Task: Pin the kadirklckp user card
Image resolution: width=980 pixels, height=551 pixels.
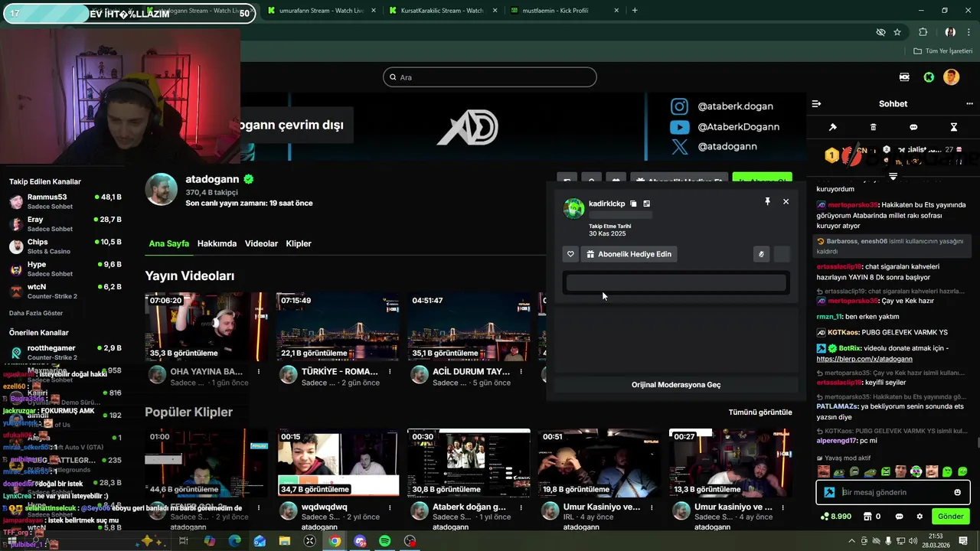Action: coord(767,201)
